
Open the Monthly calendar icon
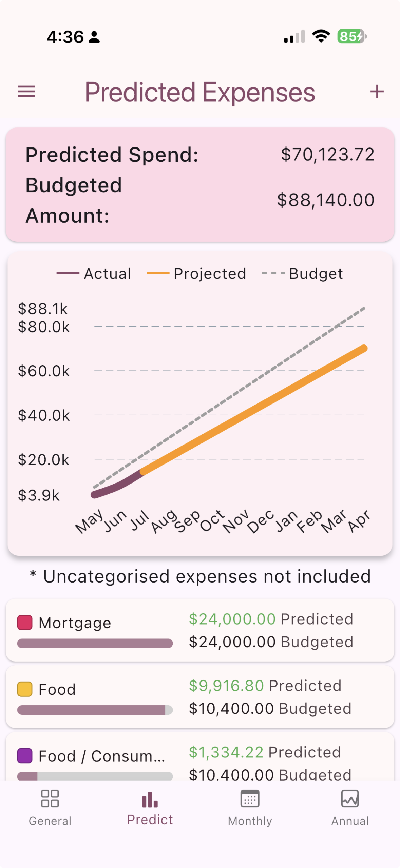coord(250,798)
